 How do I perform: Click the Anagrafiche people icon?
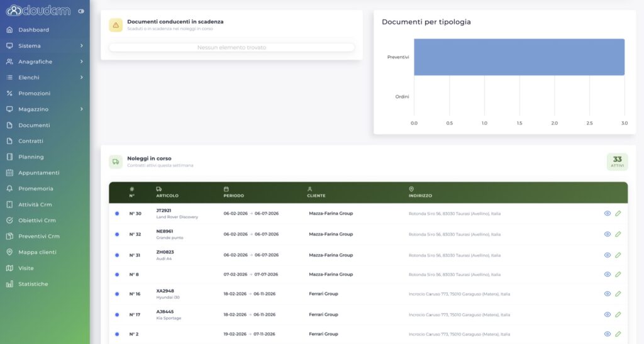(x=9, y=62)
